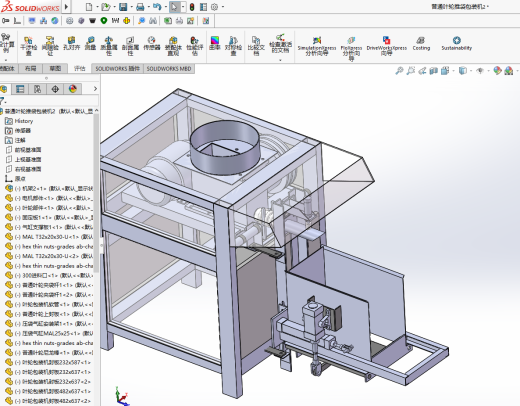
Task: Open the 草图 (Sketch) ribbon tab
Action: [x=55, y=69]
